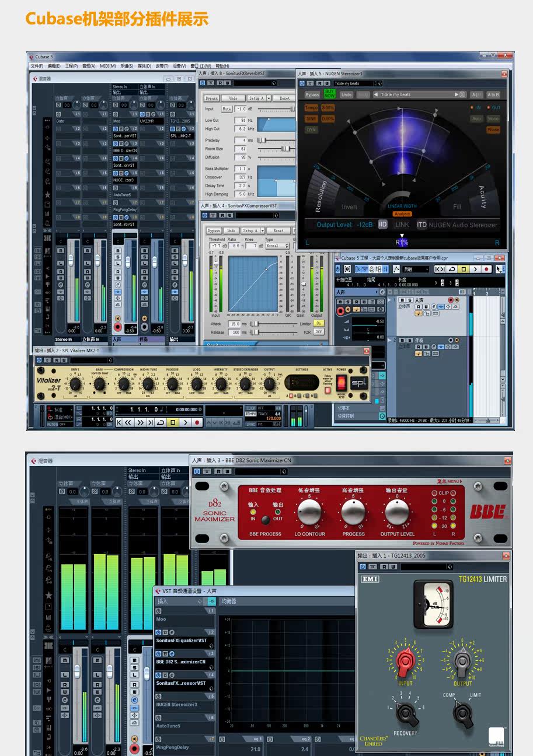The width and height of the screenshot is (533, 756).
Task: Click Play in the transport panel
Action: [x=185, y=422]
